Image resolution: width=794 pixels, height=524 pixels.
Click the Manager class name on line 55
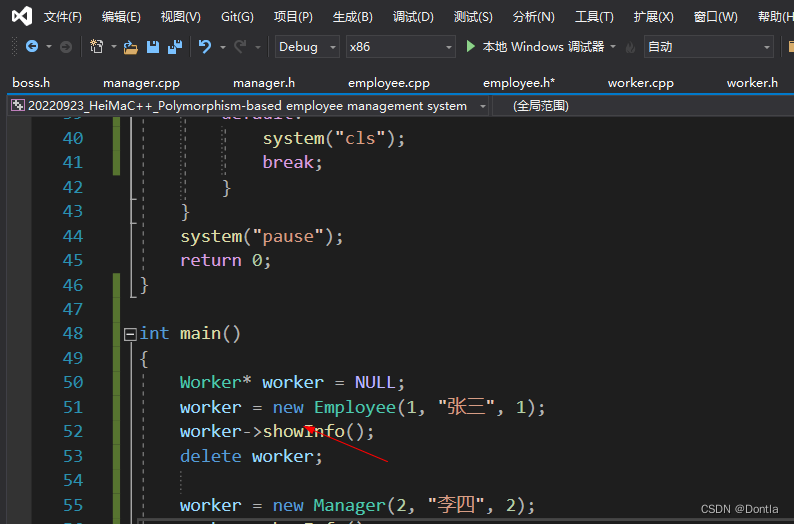pos(349,505)
